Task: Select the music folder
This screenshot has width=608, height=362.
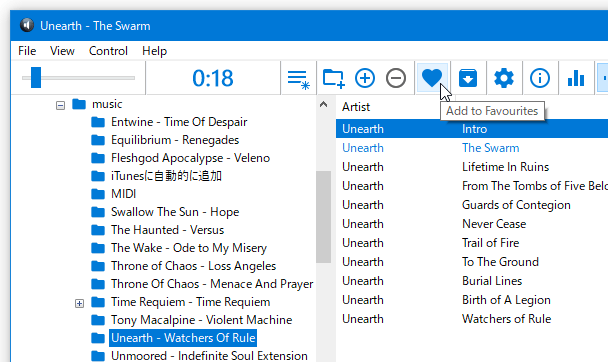Action: pyautogui.click(x=107, y=104)
